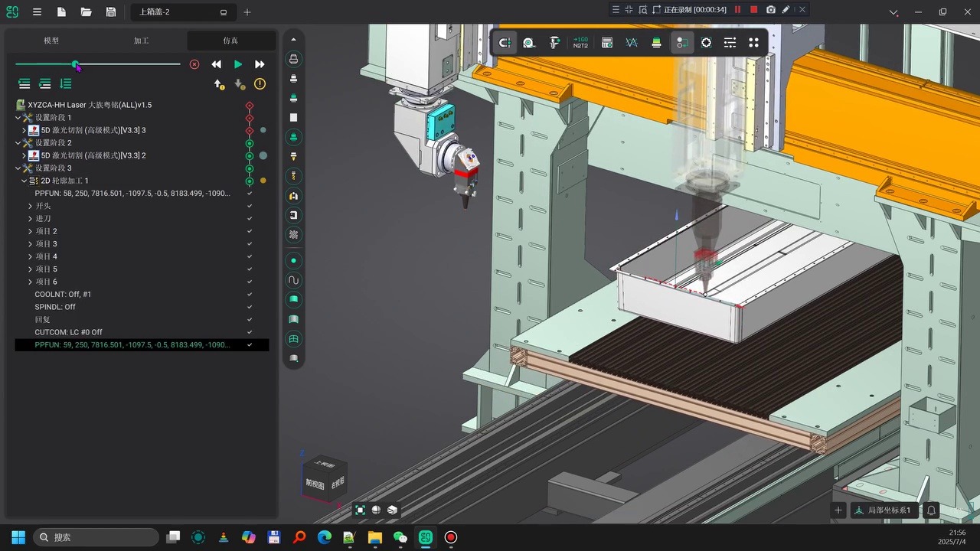
Task: Toggle checkmark on 开头 row
Action: [x=250, y=206]
